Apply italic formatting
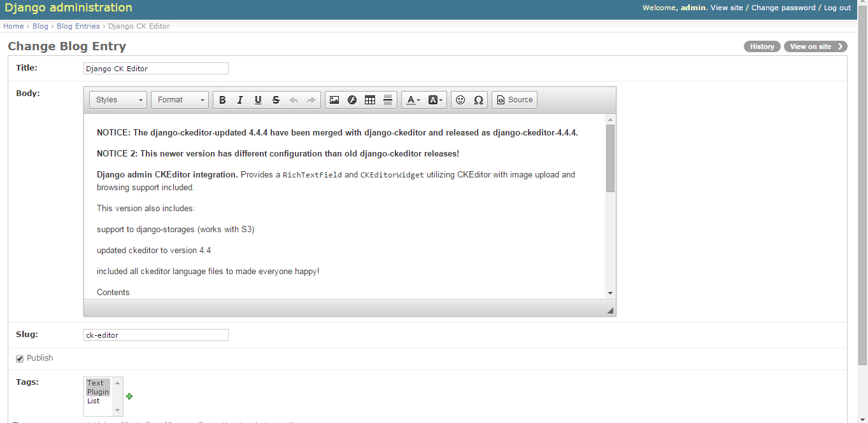 click(240, 100)
